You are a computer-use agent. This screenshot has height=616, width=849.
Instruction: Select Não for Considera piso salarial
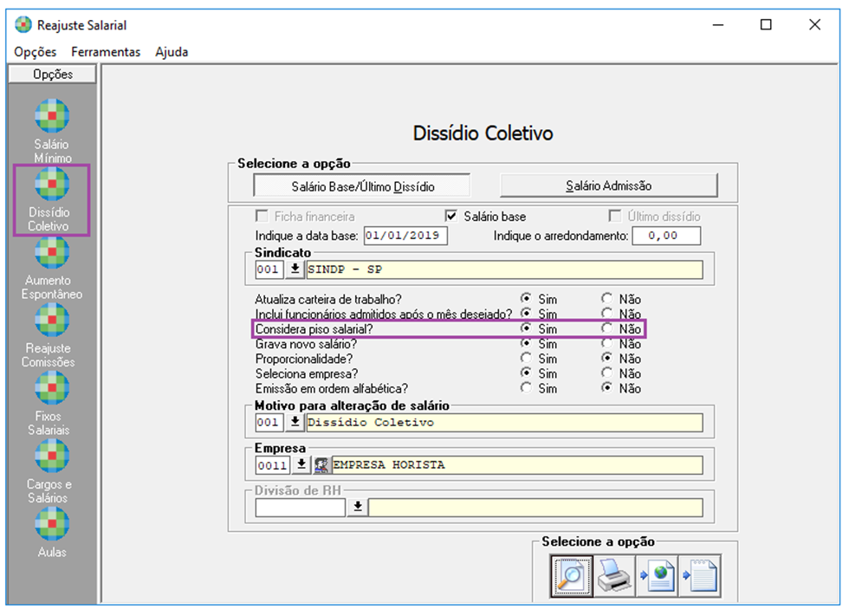tap(607, 328)
